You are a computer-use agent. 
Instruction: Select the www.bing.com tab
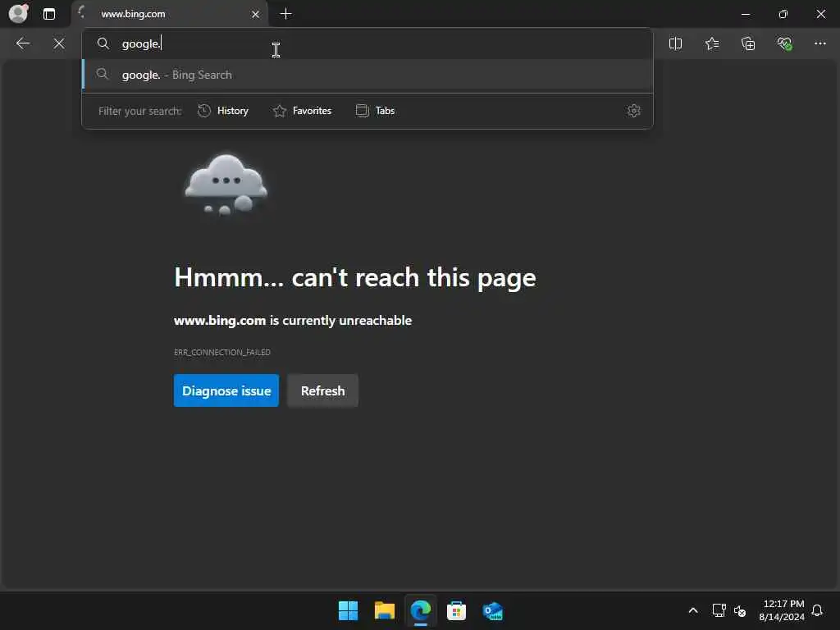(171, 14)
